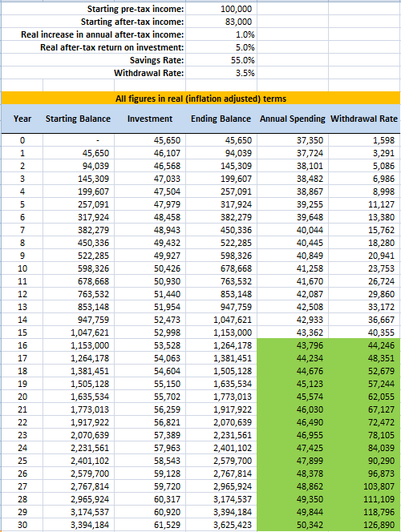The height and width of the screenshot is (532, 401).
Task: Click the investment cell 56,821
Action: click(167, 422)
